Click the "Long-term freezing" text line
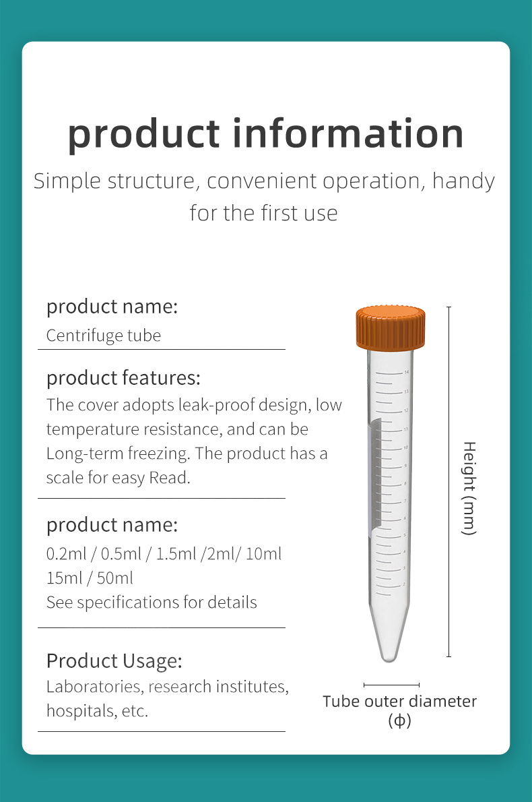The height and width of the screenshot is (802, 532). [x=187, y=454]
